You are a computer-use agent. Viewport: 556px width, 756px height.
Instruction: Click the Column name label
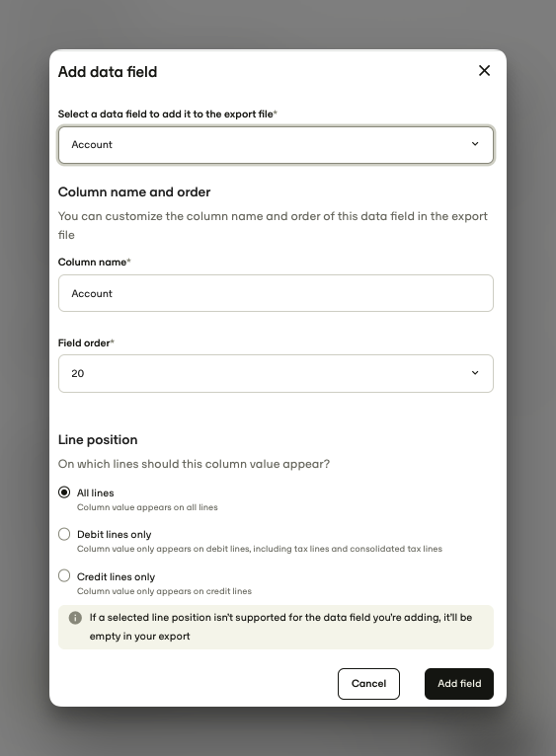(x=94, y=263)
